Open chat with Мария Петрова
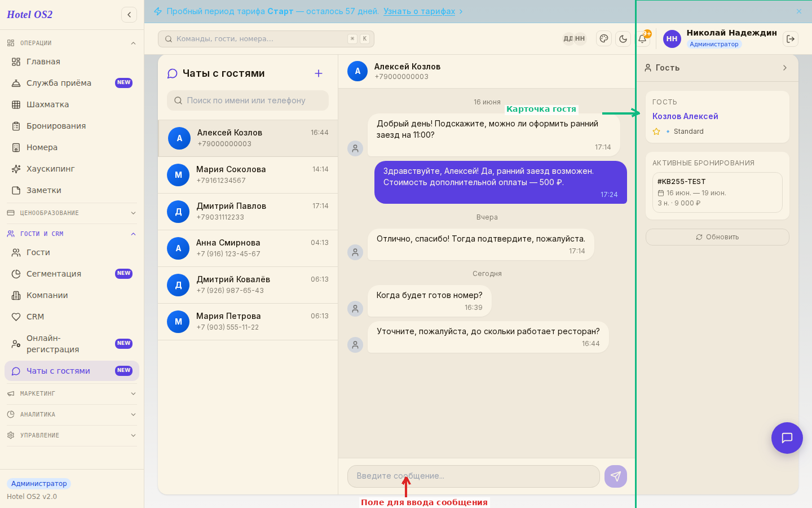Image resolution: width=812 pixels, height=508 pixels. pyautogui.click(x=248, y=322)
